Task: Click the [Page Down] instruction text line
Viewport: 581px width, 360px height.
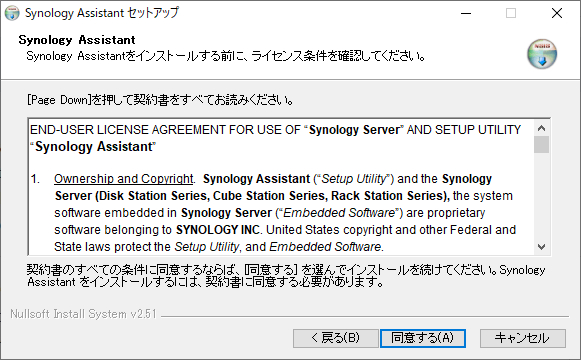Action: point(161,100)
